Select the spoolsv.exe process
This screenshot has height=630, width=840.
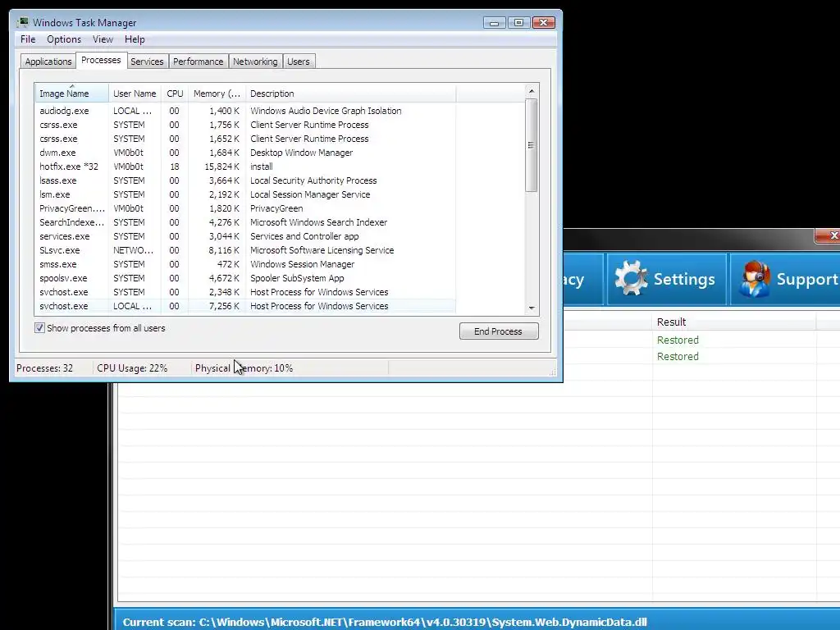(245, 278)
